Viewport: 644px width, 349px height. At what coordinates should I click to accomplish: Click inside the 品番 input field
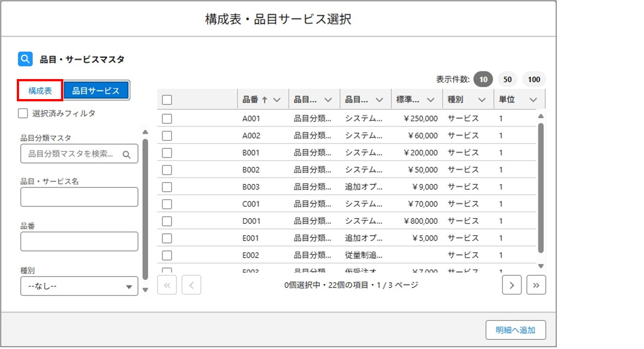[x=78, y=241]
